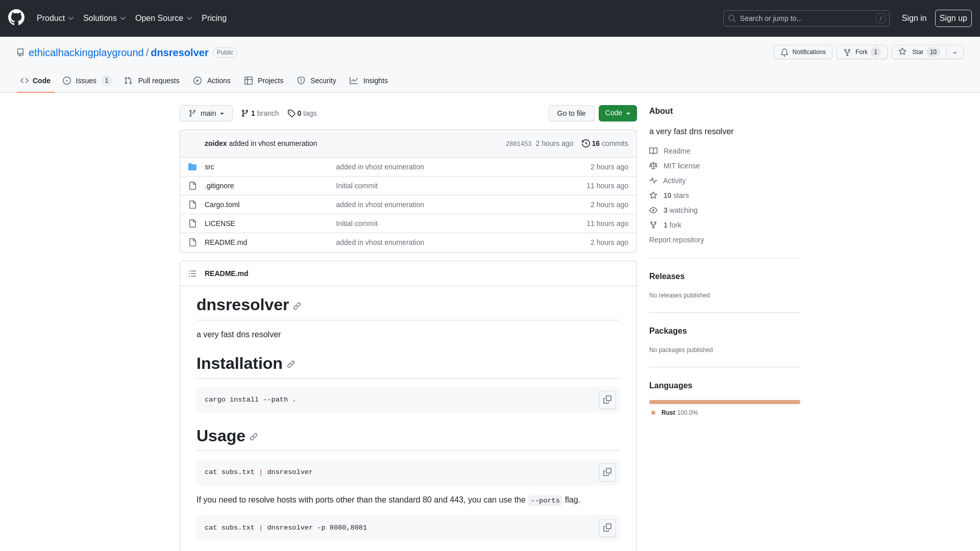980x551 pixels.
Task: Click the actions workflow icon
Action: click(x=197, y=81)
